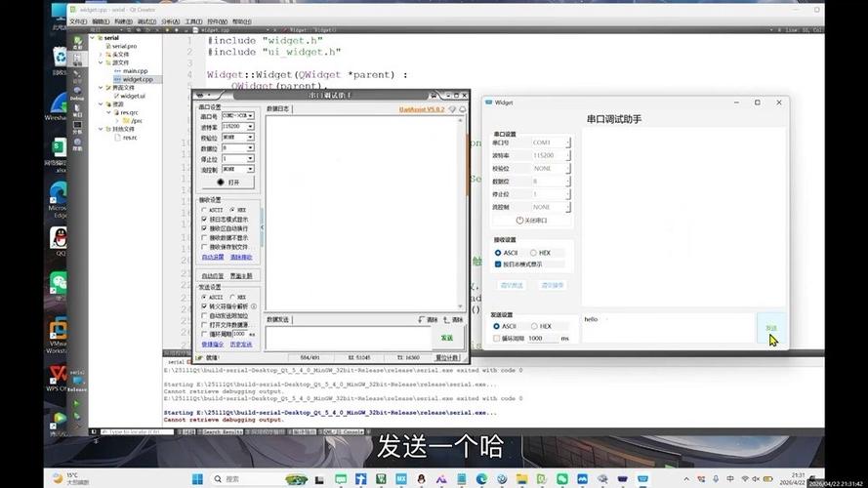
Task: Click UartAssist log area vertical scrollbar
Action: 461,213
